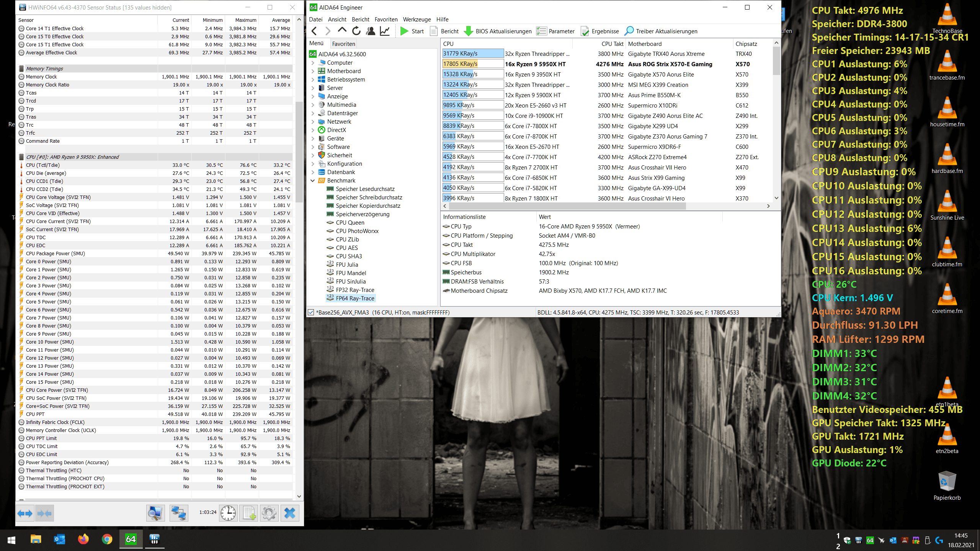
Task: Select CPU Package Power (SMU) sensor row
Action: [155, 254]
